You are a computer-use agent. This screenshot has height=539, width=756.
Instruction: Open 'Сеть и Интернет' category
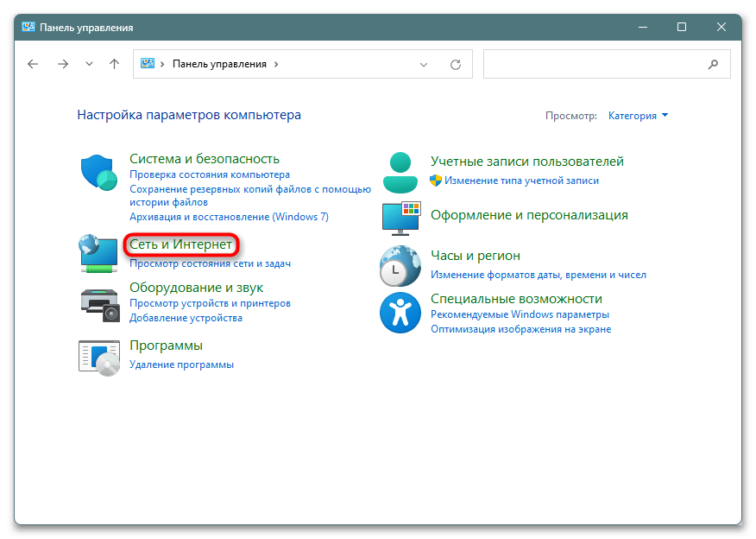point(181,244)
